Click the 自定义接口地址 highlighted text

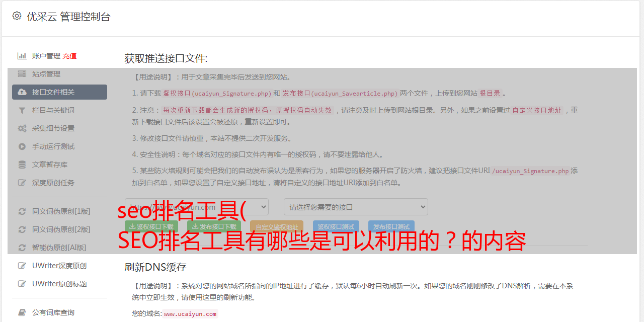click(536, 110)
